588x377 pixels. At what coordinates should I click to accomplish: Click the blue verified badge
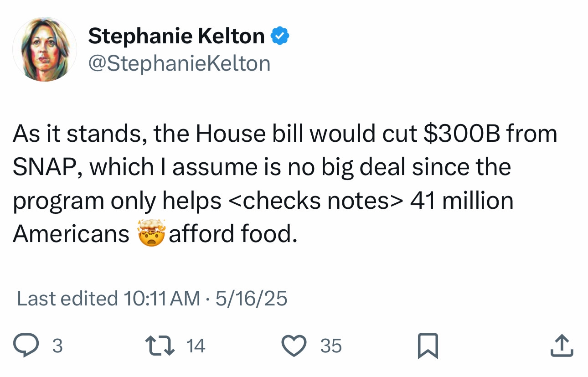(x=280, y=36)
